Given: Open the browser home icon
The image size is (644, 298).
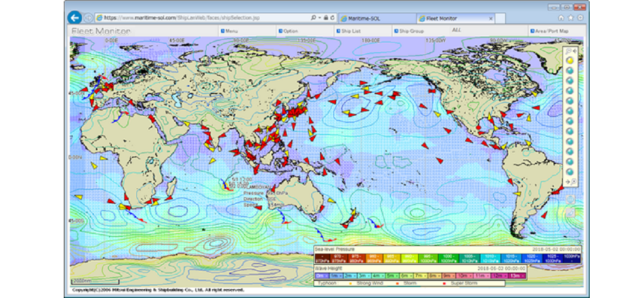Looking at the screenshot, I should [561, 17].
